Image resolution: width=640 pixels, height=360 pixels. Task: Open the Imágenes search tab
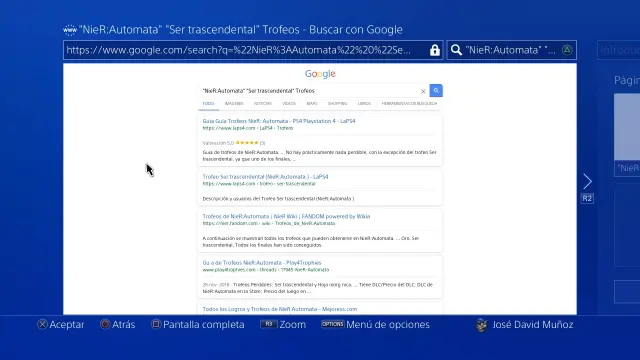click(234, 104)
